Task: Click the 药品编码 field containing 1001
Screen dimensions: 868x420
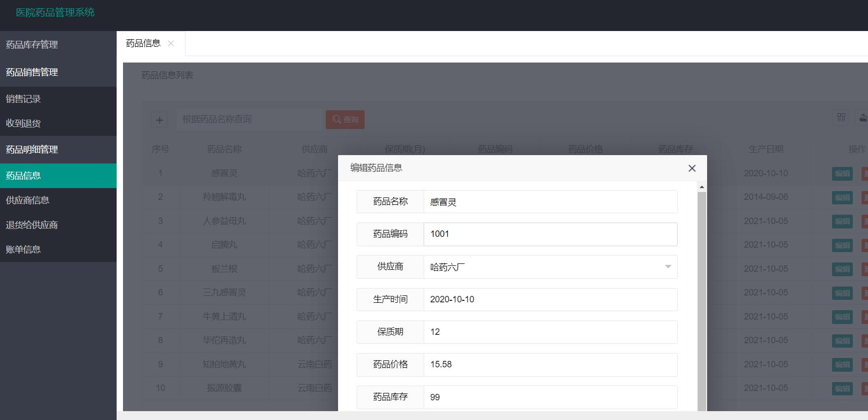Action: pos(550,234)
